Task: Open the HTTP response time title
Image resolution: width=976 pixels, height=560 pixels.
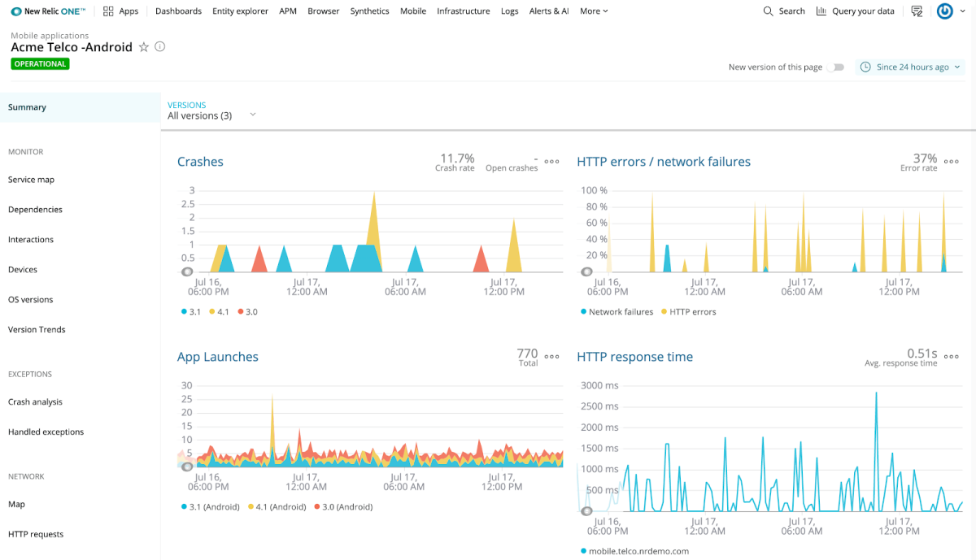Action: [x=635, y=357]
